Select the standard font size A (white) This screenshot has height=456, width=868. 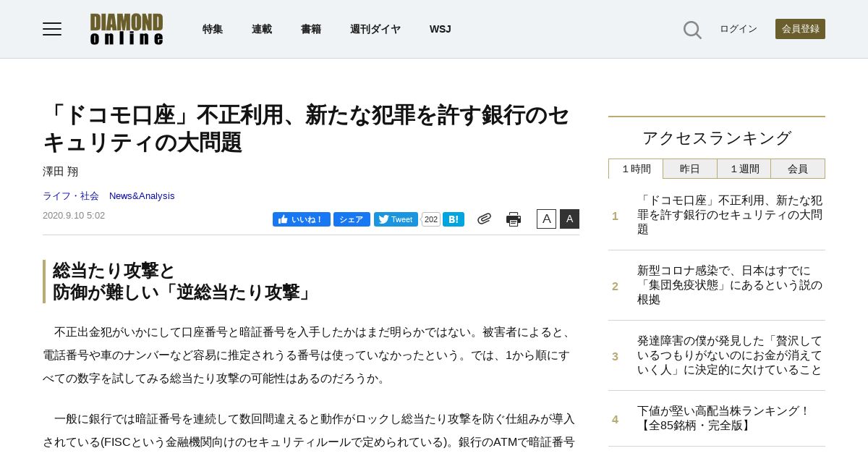[546, 219]
